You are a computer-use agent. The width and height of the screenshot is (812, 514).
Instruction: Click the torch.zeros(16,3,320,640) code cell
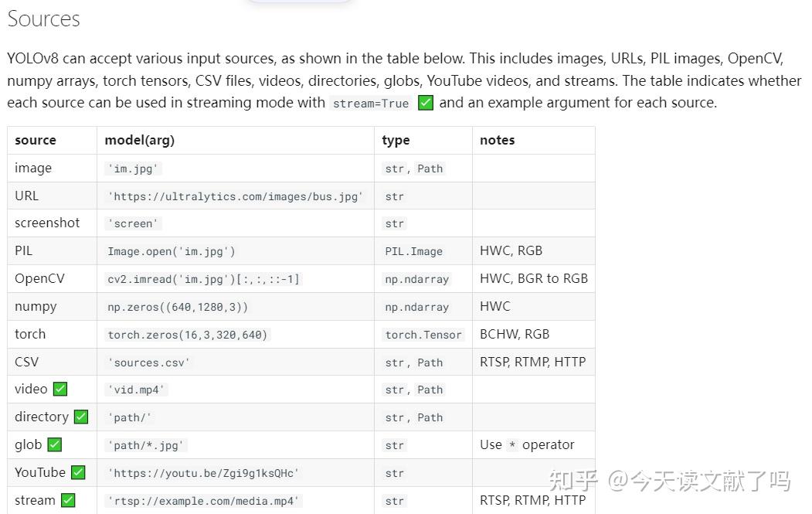pos(188,335)
